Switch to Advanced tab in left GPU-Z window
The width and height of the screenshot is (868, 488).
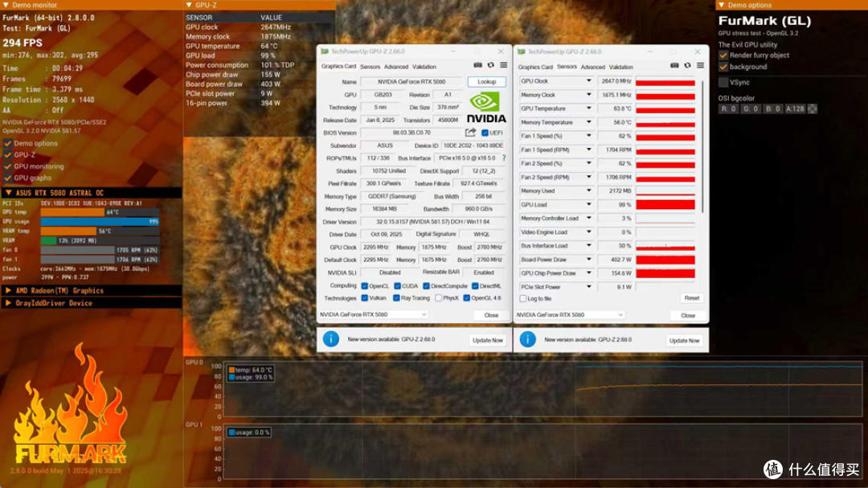click(x=395, y=67)
